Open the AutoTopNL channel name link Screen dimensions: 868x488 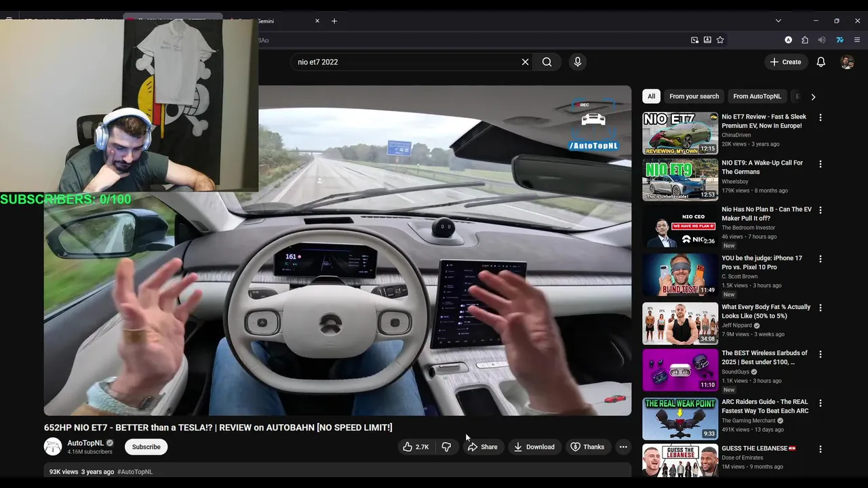pyautogui.click(x=85, y=443)
